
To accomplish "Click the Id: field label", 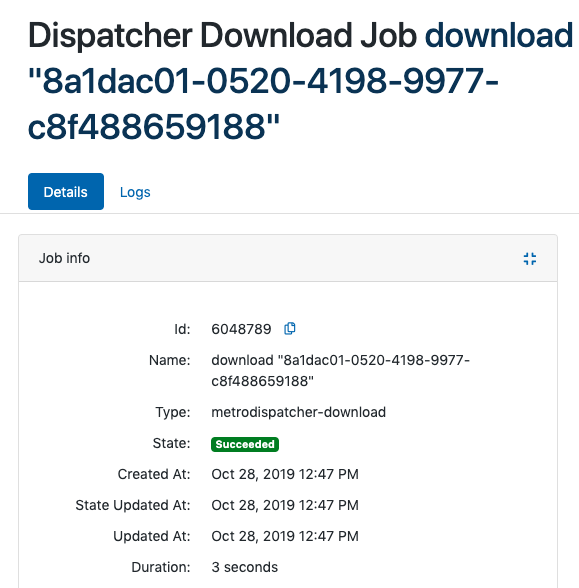I will coord(182,329).
